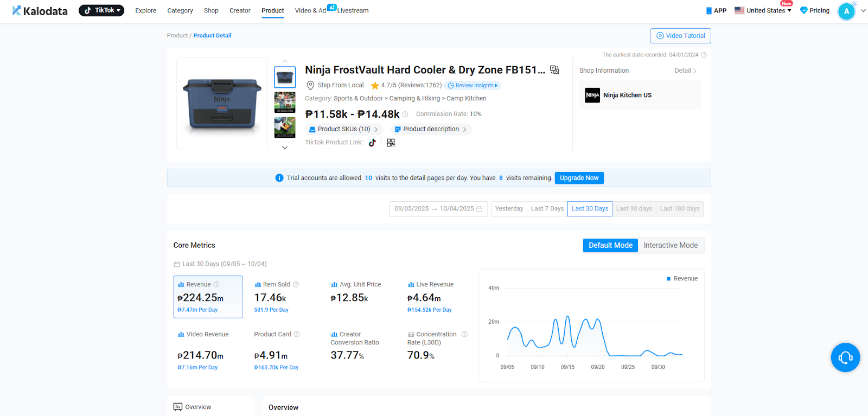The image size is (868, 416).
Task: Click the price range info icon
Action: tap(405, 114)
